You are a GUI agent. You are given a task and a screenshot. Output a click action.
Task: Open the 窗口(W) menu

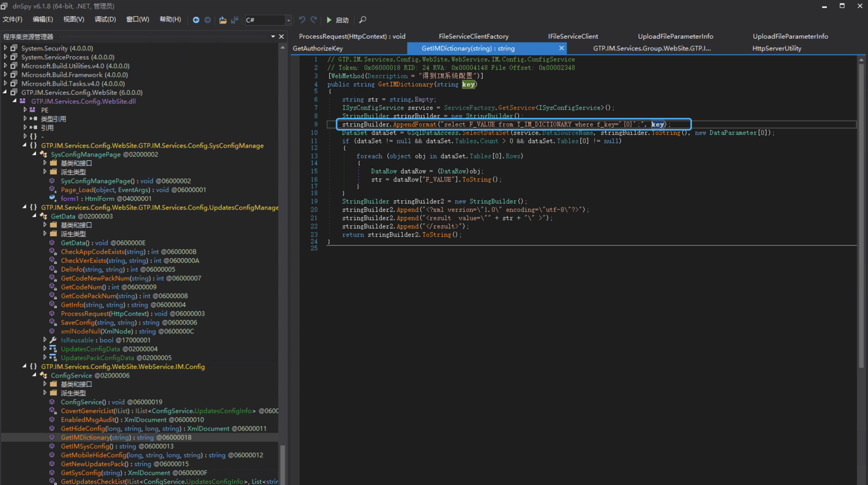click(x=138, y=20)
